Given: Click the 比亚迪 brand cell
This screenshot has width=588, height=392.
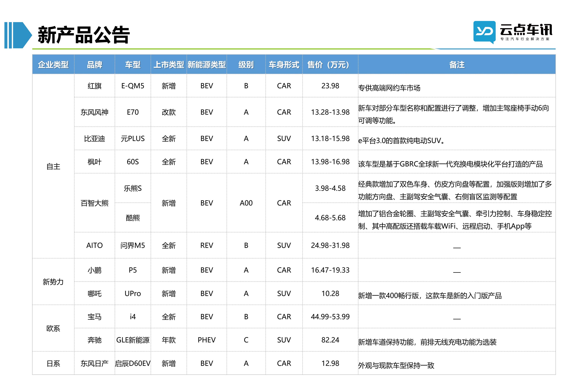Looking at the screenshot, I should pos(95,139).
